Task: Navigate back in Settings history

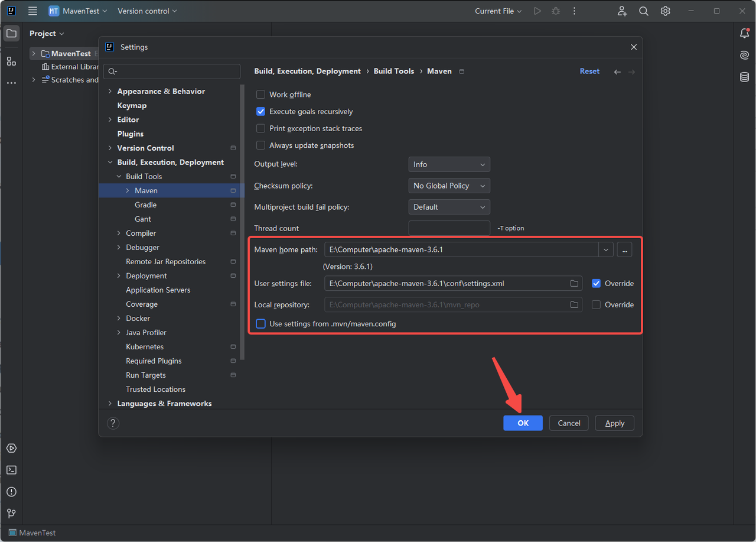Action: (x=617, y=72)
